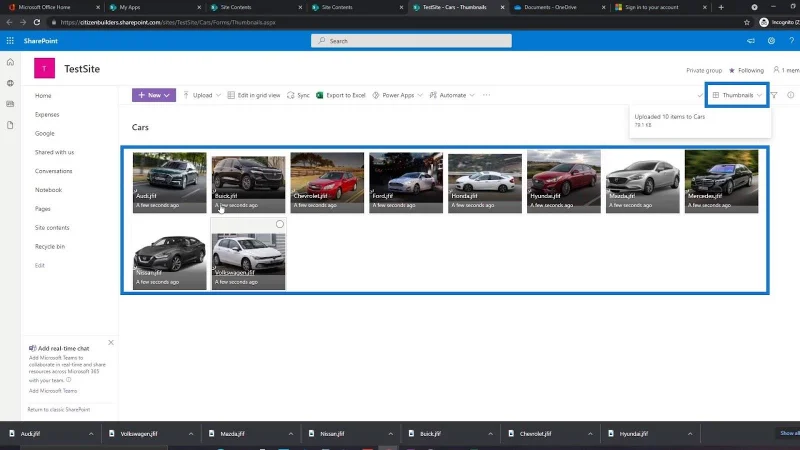
Task: Click Export to Excel
Action: click(x=340, y=95)
